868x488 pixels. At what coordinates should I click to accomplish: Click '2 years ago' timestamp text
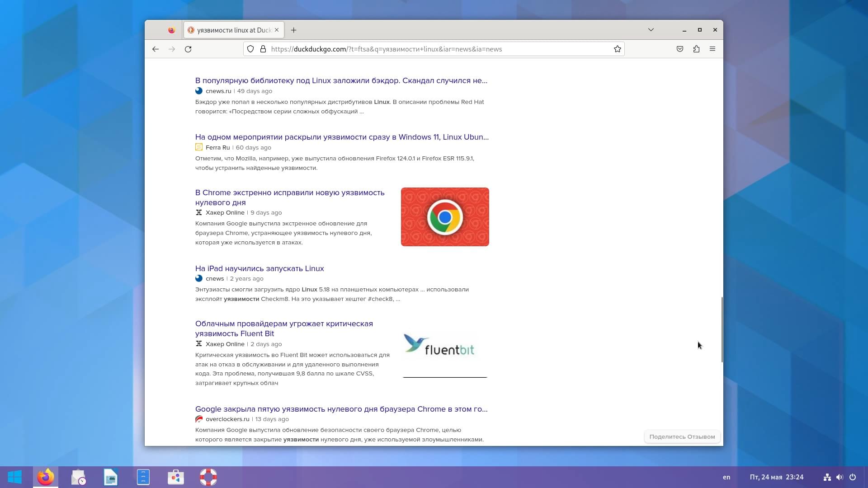pyautogui.click(x=246, y=279)
